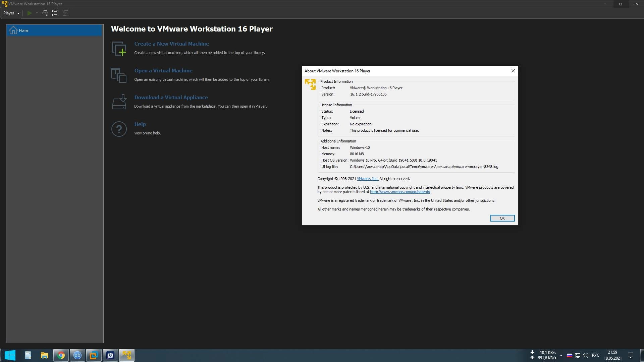Click the VMware icon in the title bar
This screenshot has width=644, height=362.
[4, 4]
